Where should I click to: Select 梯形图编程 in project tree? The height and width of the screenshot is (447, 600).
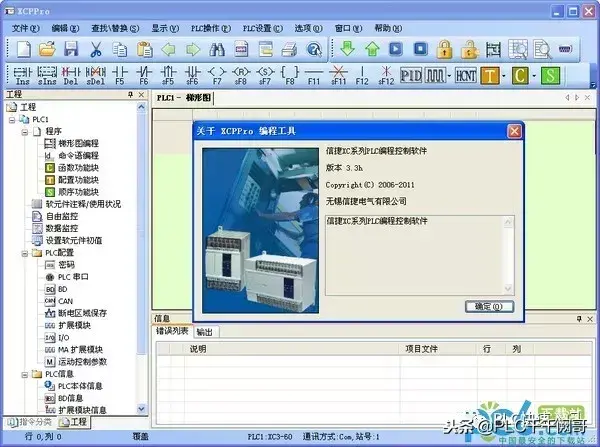[x=78, y=144]
